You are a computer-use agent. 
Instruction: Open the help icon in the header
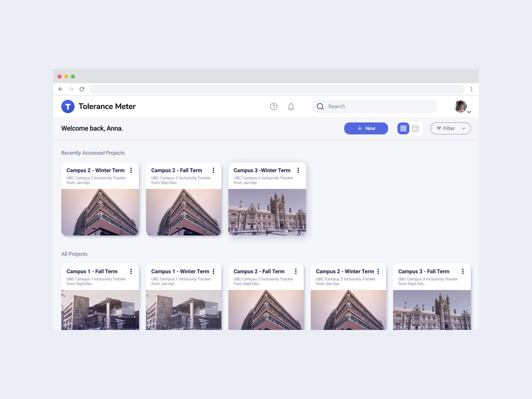coord(273,106)
